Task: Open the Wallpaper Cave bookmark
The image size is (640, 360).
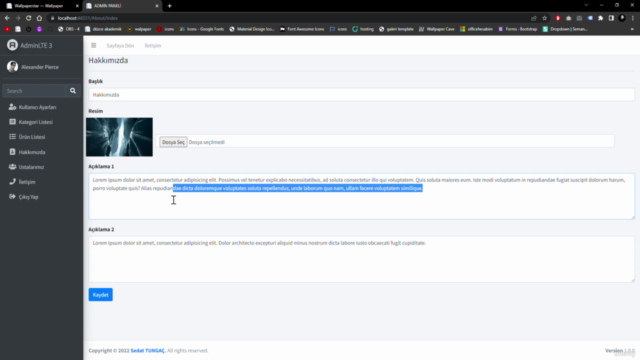Action: 436,29
